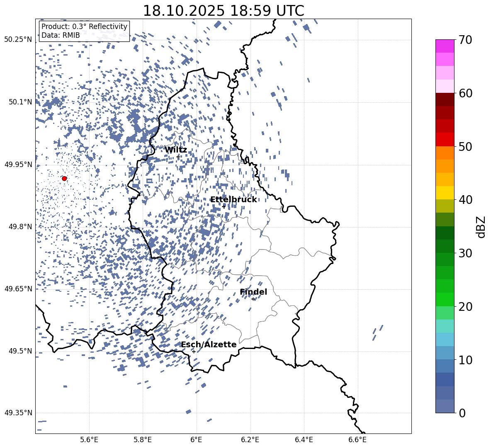The image size is (491, 448).
Task: Click the 10 tick on colorbar
Action: click(465, 360)
